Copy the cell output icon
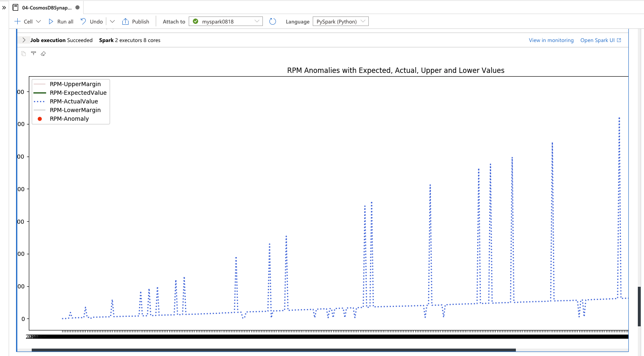The width and height of the screenshot is (644, 356). 23,54
